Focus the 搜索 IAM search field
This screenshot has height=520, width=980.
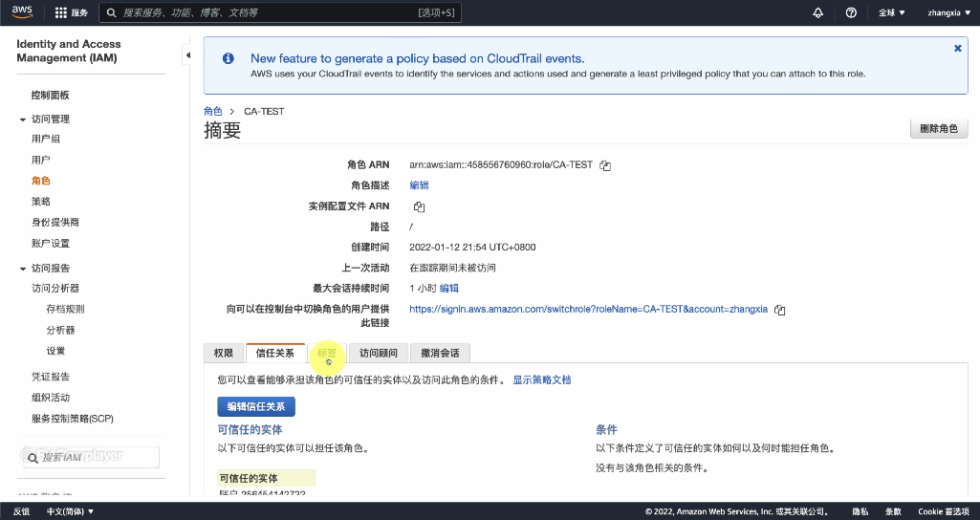(x=92, y=458)
